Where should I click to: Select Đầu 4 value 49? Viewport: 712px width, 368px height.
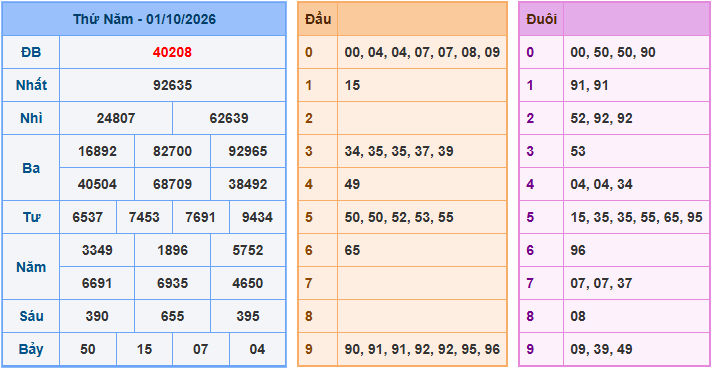(352, 184)
